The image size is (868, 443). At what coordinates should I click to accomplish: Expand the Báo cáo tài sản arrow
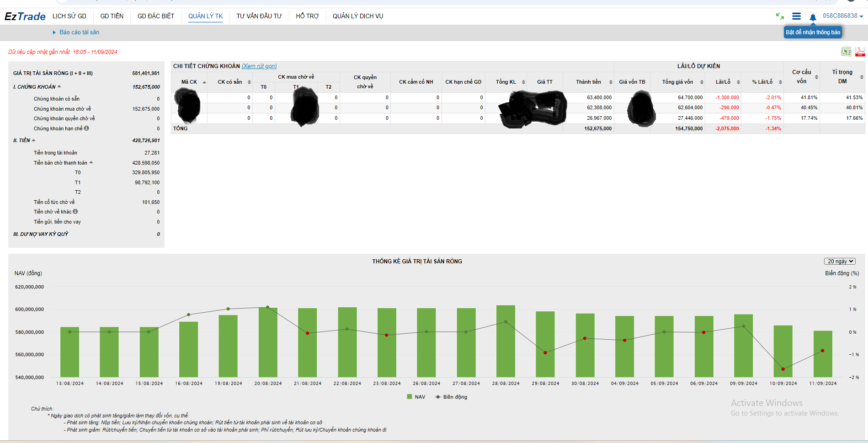click(54, 32)
